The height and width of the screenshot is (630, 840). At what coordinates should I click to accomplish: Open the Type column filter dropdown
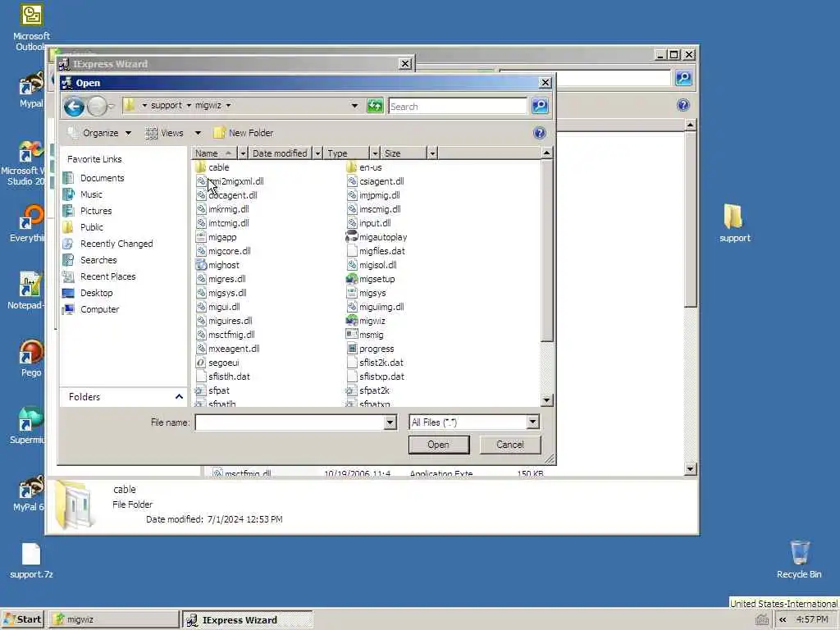click(x=375, y=153)
